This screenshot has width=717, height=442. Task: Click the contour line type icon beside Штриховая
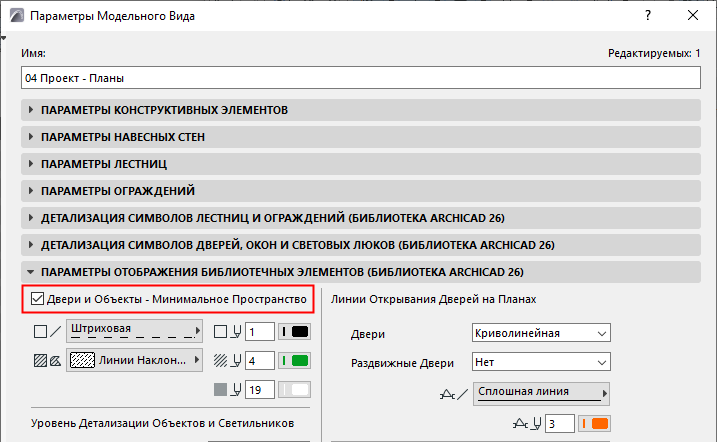48,331
